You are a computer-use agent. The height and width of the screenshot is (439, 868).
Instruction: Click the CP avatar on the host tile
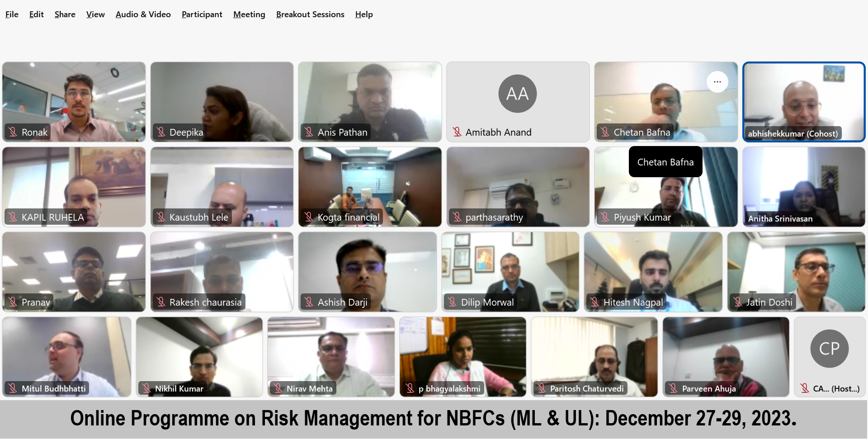coord(829,349)
